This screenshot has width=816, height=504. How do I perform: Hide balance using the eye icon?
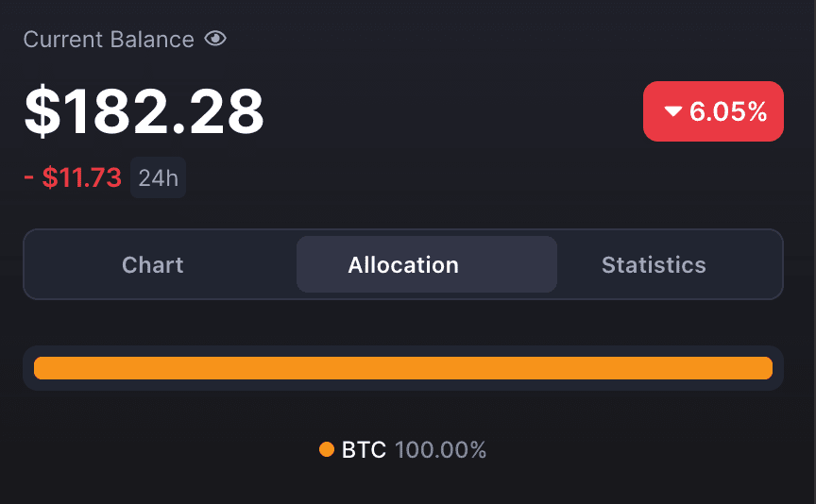[x=215, y=39]
